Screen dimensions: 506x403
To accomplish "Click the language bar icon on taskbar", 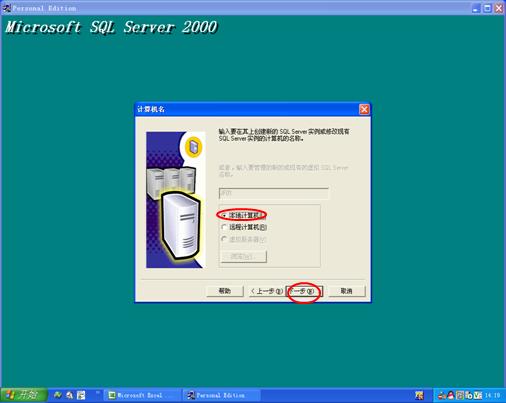I will click(x=419, y=395).
